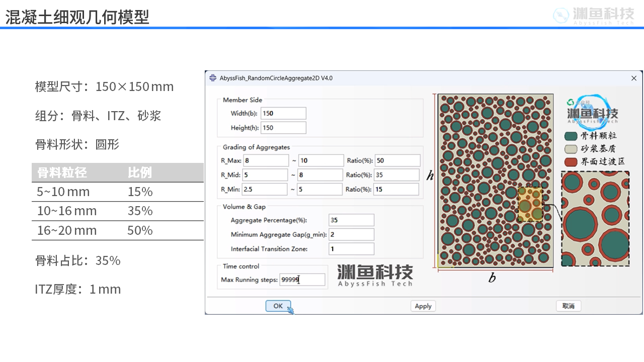Click the zoomed-in ITZ detail inset image

[595, 219]
